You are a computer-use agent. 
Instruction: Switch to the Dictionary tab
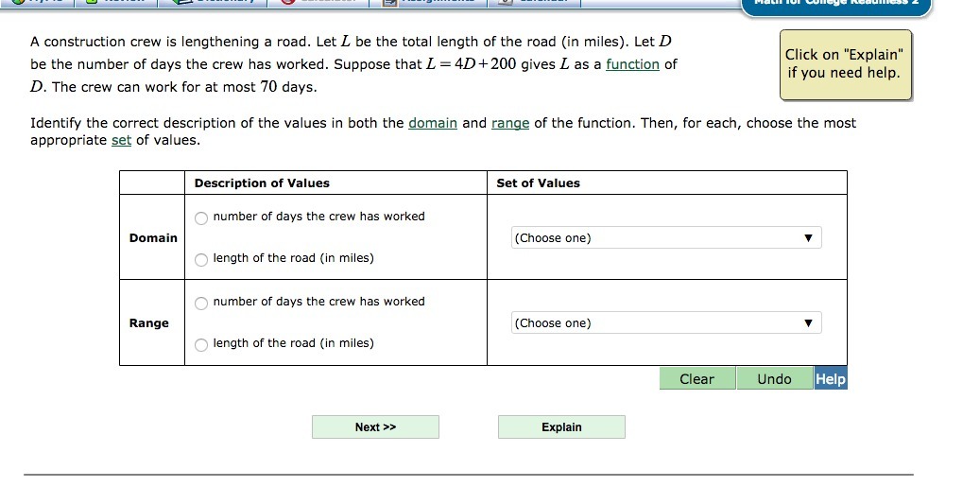(213, 3)
